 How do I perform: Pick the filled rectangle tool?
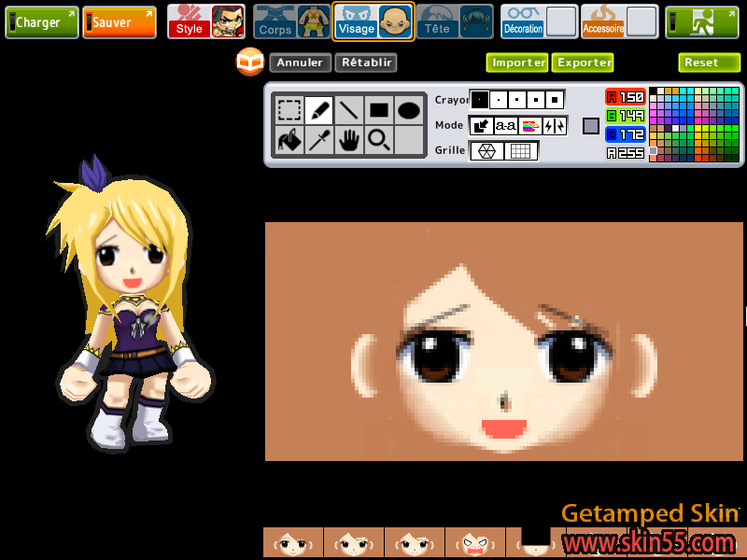point(379,110)
